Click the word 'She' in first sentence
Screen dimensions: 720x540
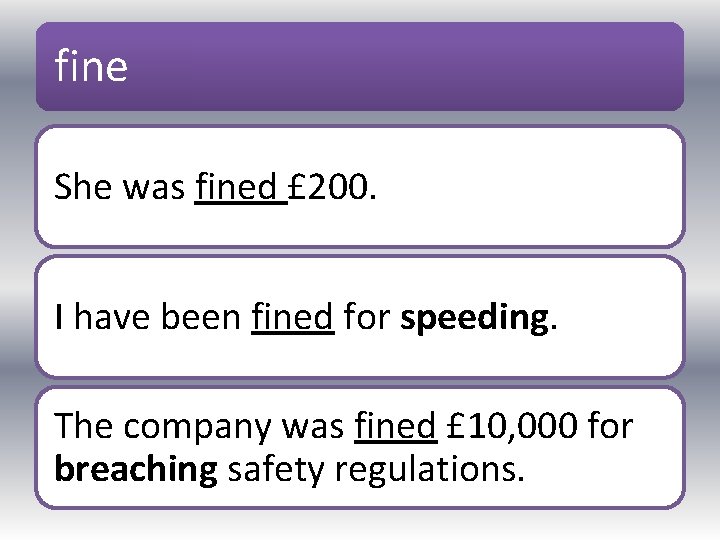click(83, 187)
